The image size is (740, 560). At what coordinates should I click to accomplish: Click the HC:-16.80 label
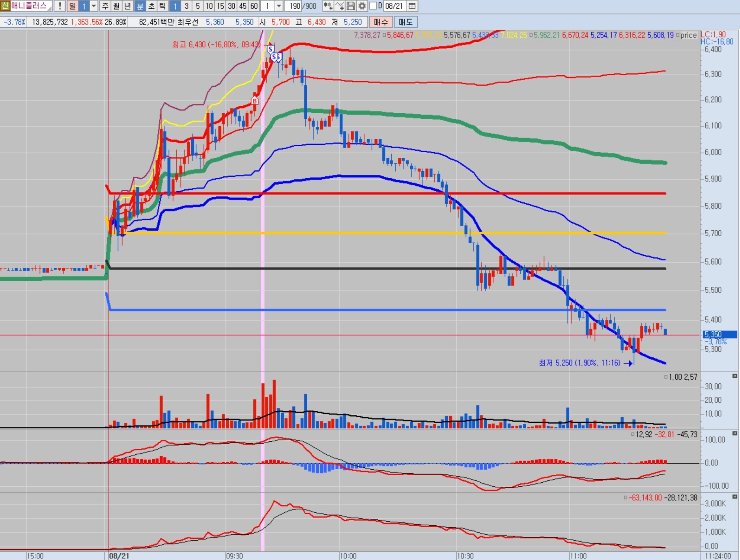coord(717,42)
